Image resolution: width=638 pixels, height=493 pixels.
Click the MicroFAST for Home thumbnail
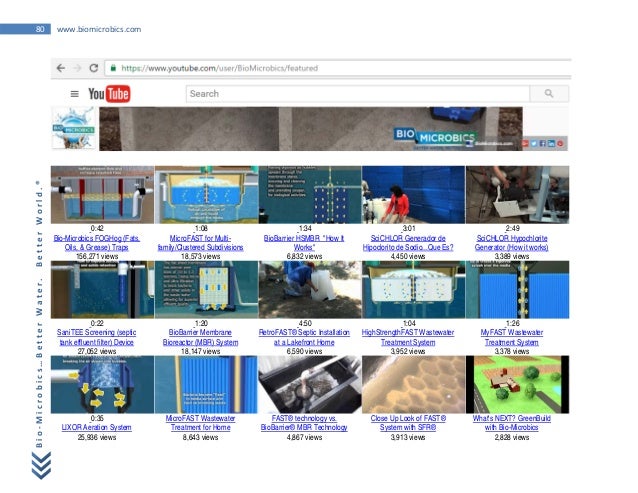(x=206, y=384)
